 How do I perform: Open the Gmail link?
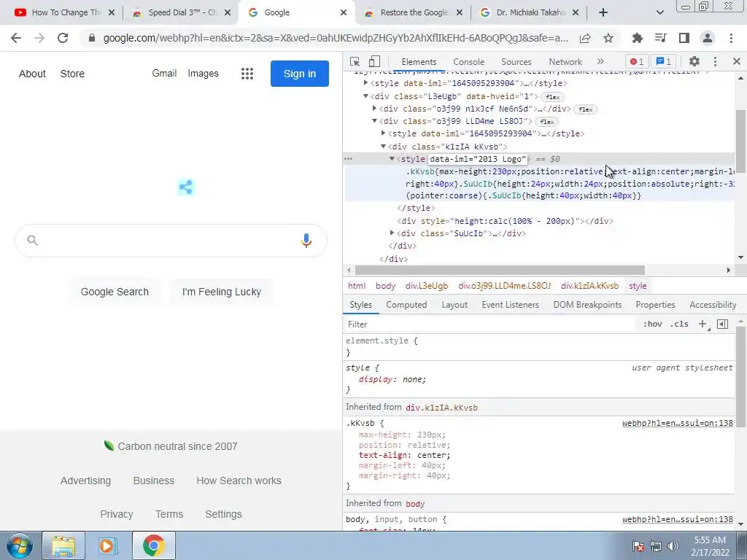(164, 74)
